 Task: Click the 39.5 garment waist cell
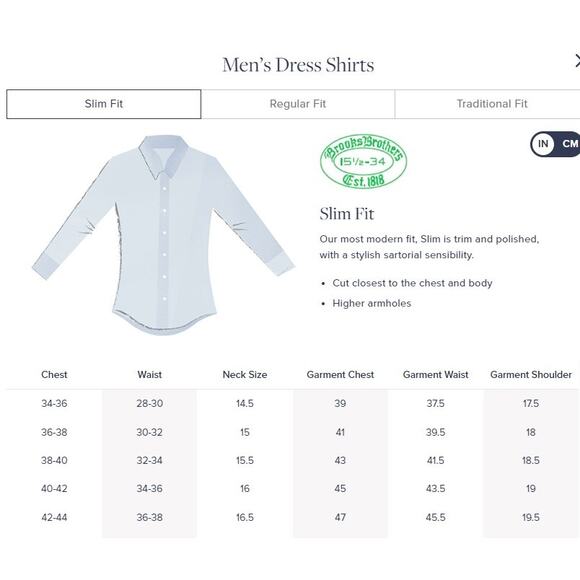(435, 432)
